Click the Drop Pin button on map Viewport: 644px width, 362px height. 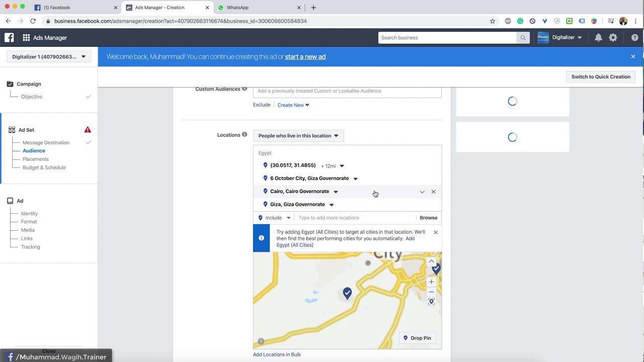click(x=418, y=338)
